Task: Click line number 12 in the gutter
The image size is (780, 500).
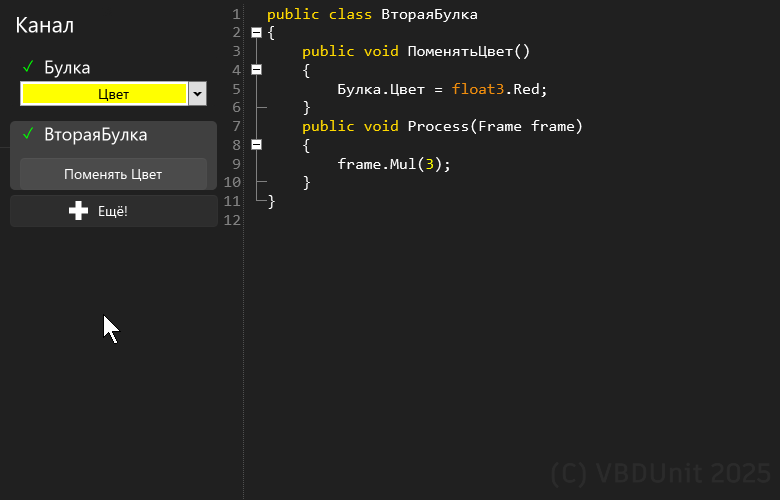Action: pyautogui.click(x=232, y=220)
